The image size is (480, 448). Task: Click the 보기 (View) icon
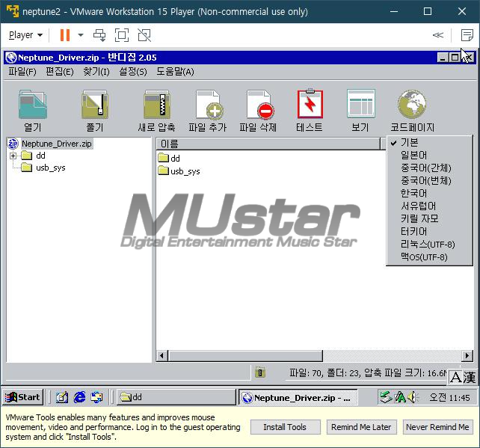(x=361, y=104)
